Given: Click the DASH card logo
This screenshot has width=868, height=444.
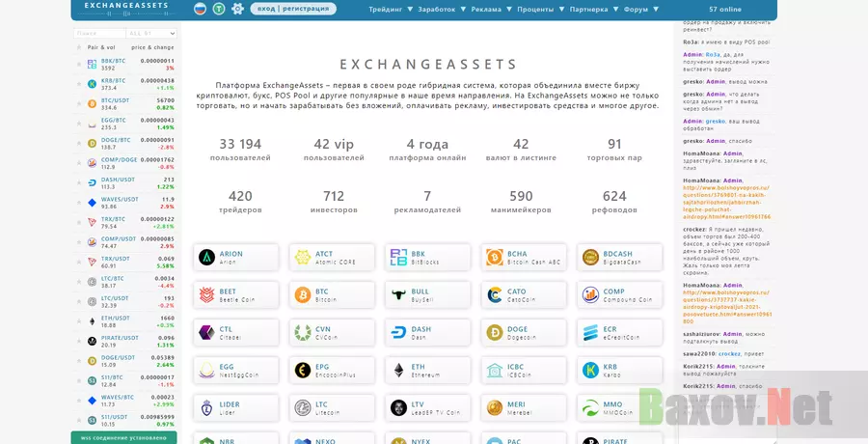Looking at the screenshot, I should 398,333.
